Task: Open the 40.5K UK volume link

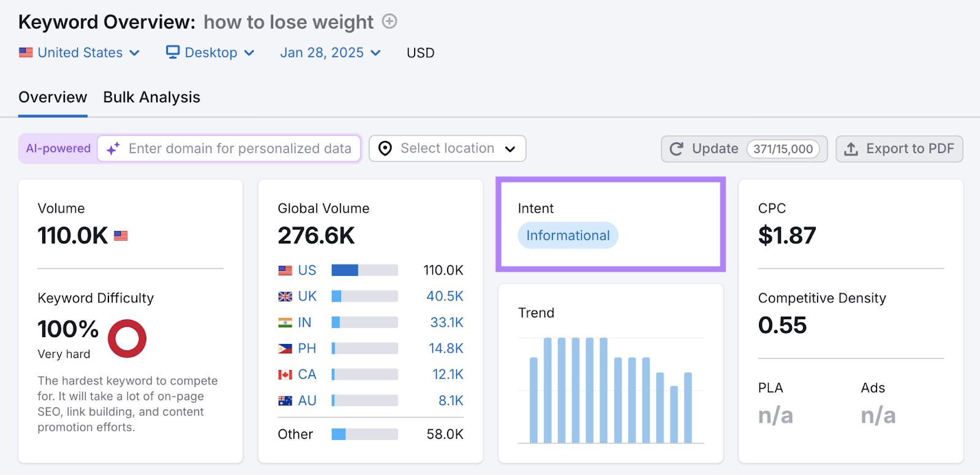Action: click(445, 296)
